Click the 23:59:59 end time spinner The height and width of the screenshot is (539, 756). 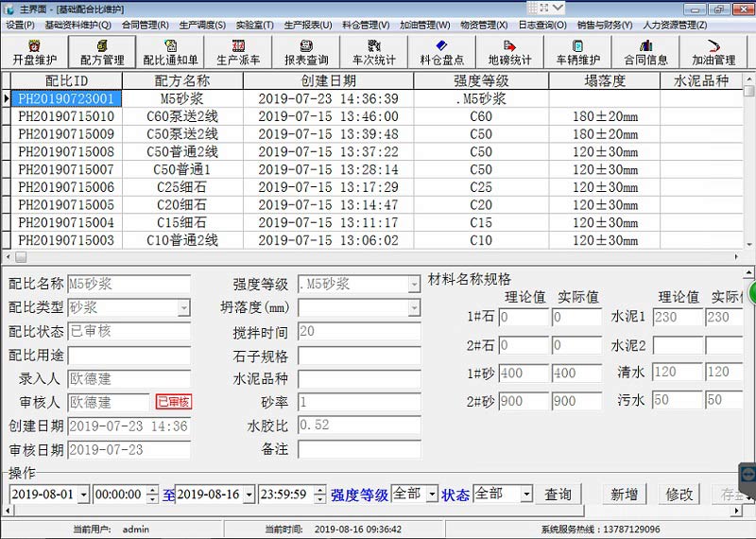[319, 495]
